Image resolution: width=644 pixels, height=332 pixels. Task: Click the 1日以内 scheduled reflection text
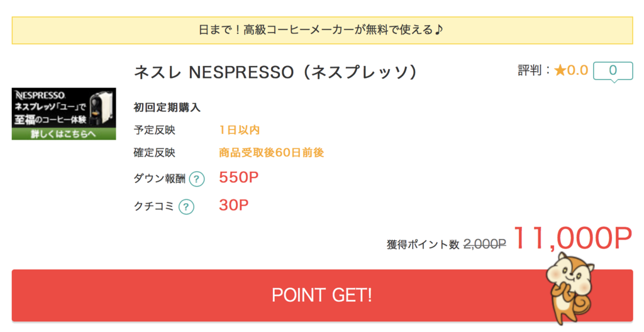click(240, 130)
